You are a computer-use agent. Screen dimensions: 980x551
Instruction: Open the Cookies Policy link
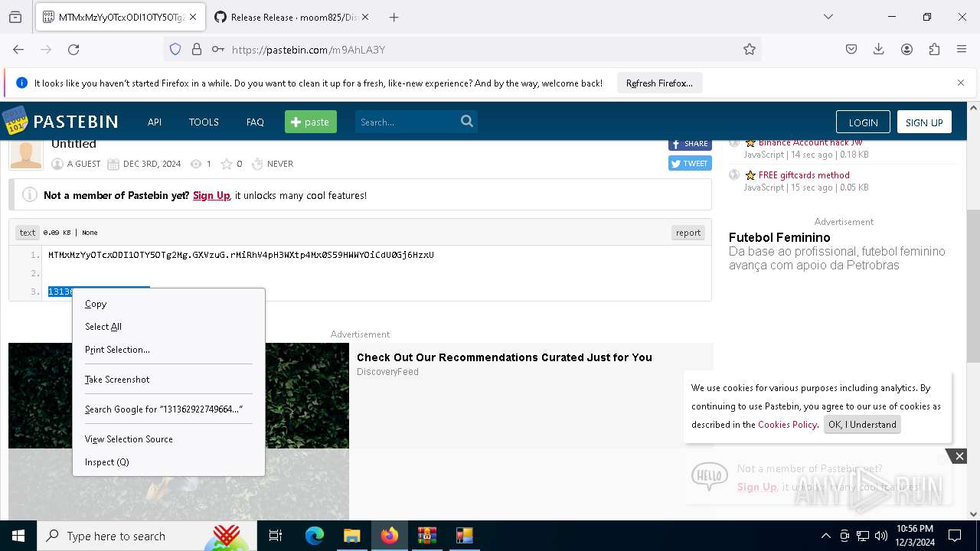(x=787, y=425)
